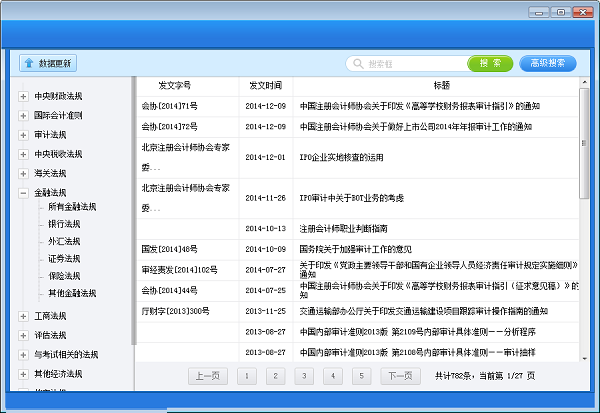Click the 发文时间 column header
600x413 pixels.
click(266, 85)
